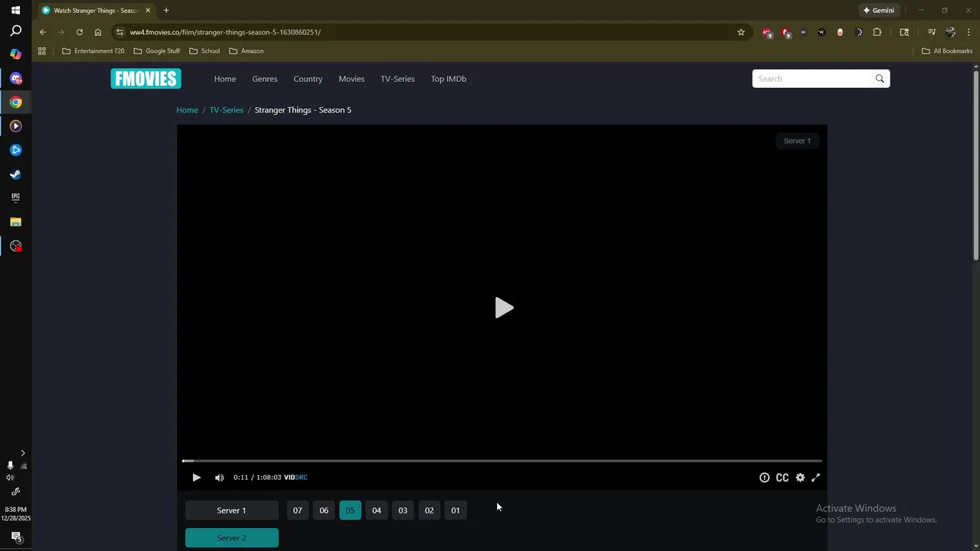980x551 pixels.
Task: Switch to Server 2
Action: click(x=231, y=538)
